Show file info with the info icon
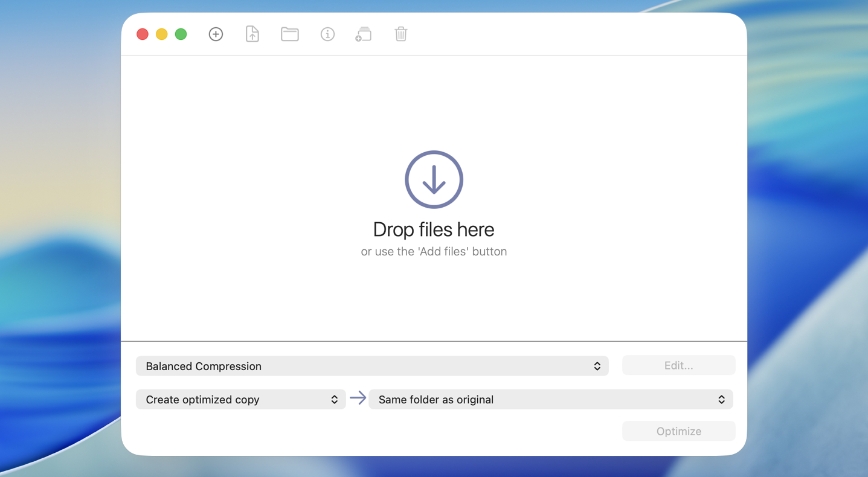Viewport: 868px width, 477px height. 327,34
